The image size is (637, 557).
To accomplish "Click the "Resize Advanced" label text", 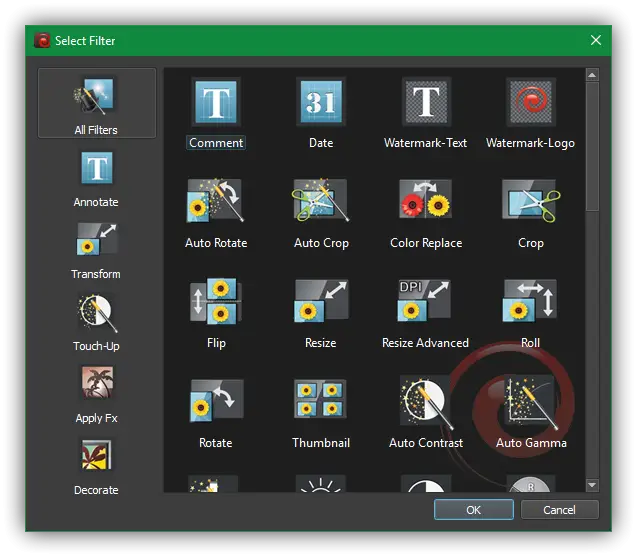I will (x=425, y=342).
